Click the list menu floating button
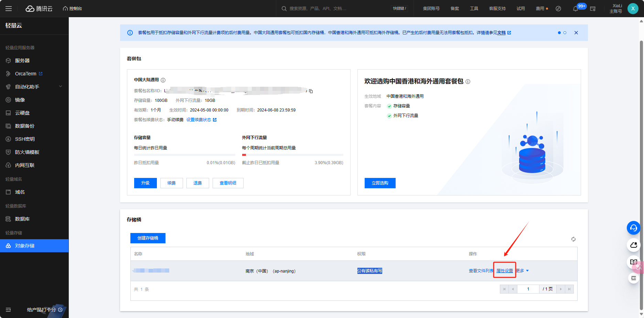The width and height of the screenshot is (644, 318). pos(634,278)
